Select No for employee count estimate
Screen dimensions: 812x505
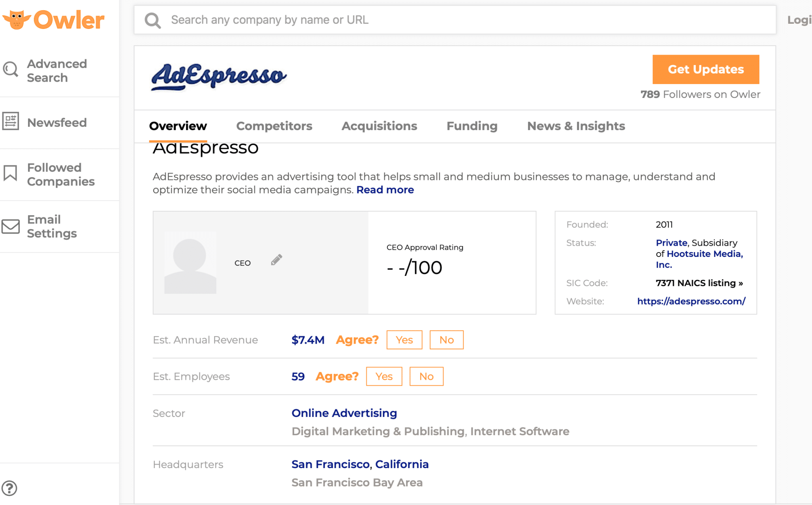(x=426, y=376)
